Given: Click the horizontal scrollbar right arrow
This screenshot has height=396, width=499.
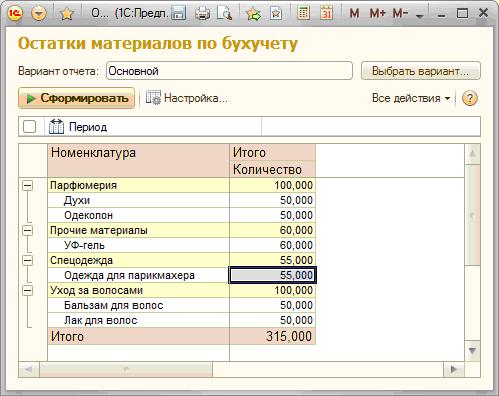Looking at the screenshot, I should 454,369.
